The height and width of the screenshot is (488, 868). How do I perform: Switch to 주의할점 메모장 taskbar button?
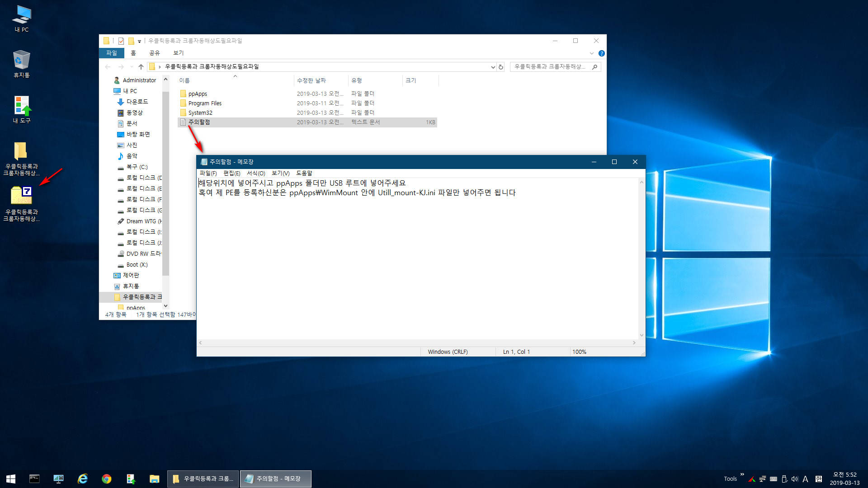(x=275, y=479)
